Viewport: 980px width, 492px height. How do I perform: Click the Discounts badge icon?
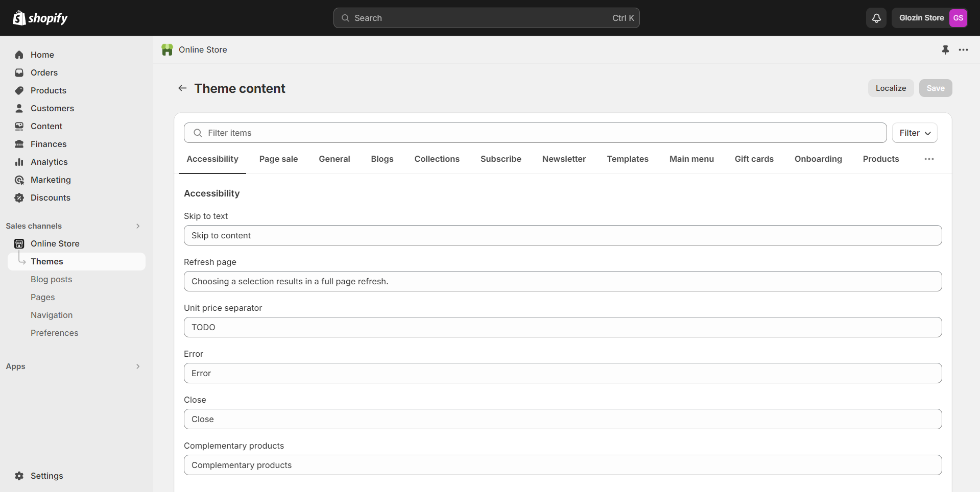tap(19, 198)
